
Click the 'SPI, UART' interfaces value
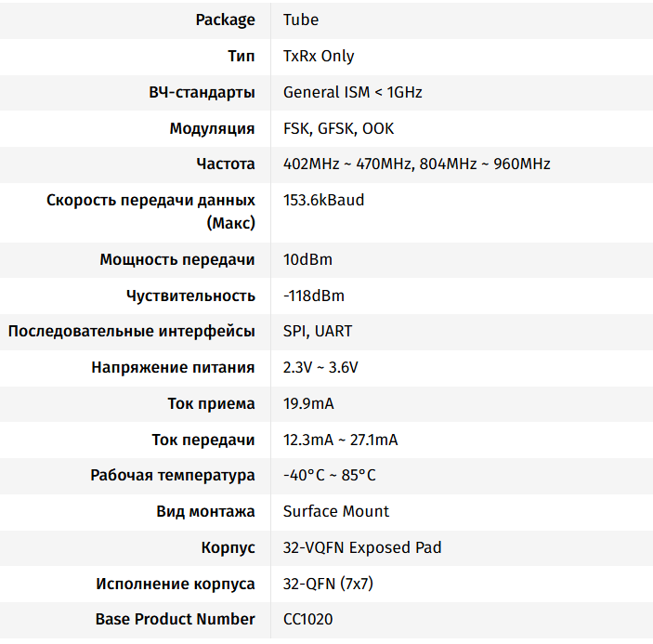318,331
